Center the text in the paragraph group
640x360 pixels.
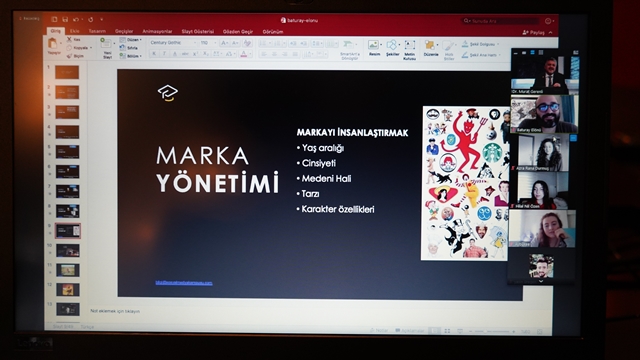click(x=274, y=54)
